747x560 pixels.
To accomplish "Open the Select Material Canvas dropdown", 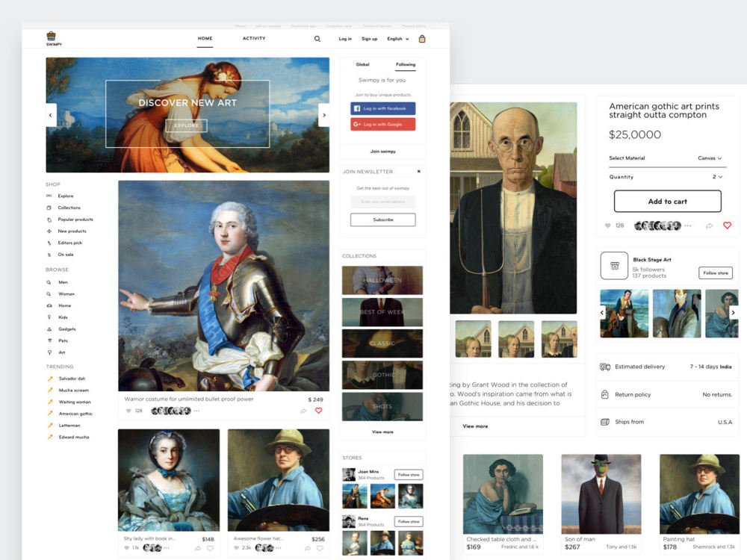I will (x=710, y=158).
